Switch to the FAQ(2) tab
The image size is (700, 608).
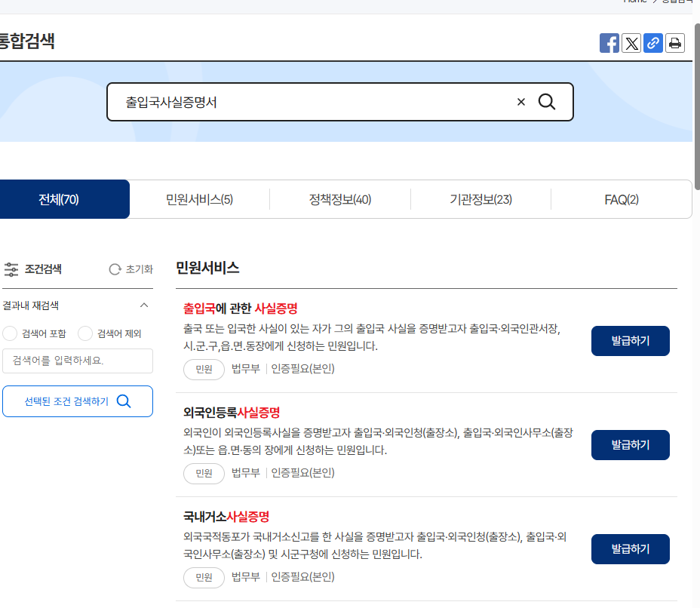click(x=620, y=198)
